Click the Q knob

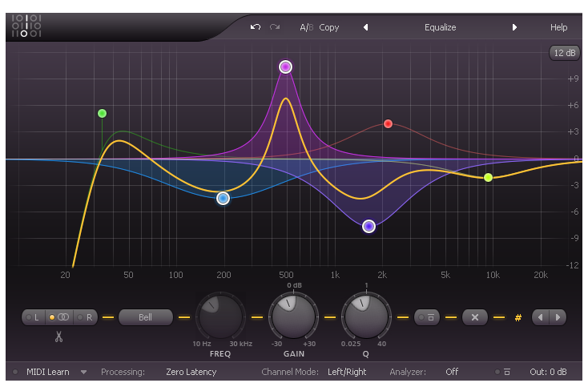366,316
